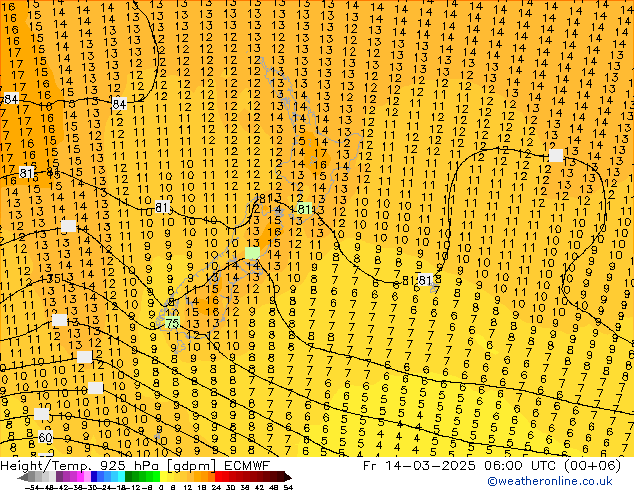Click the cyan swatch in the temperature legend
The image size is (634, 490).
coord(121,477)
